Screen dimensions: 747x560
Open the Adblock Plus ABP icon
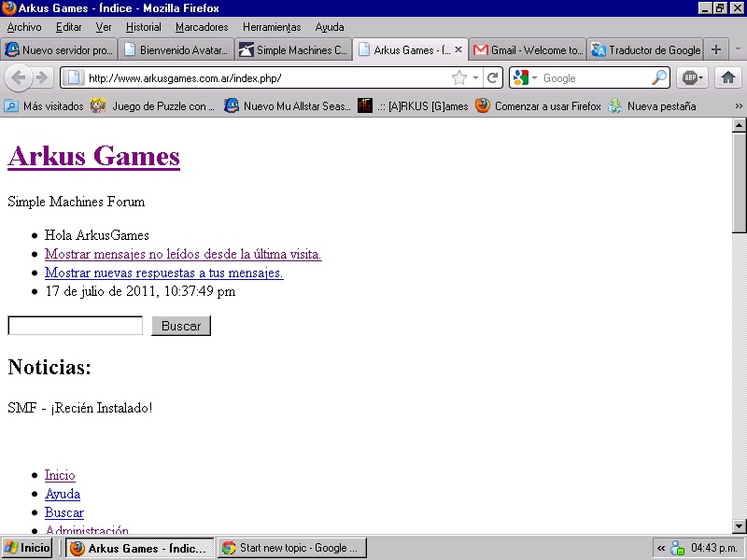pos(692,77)
